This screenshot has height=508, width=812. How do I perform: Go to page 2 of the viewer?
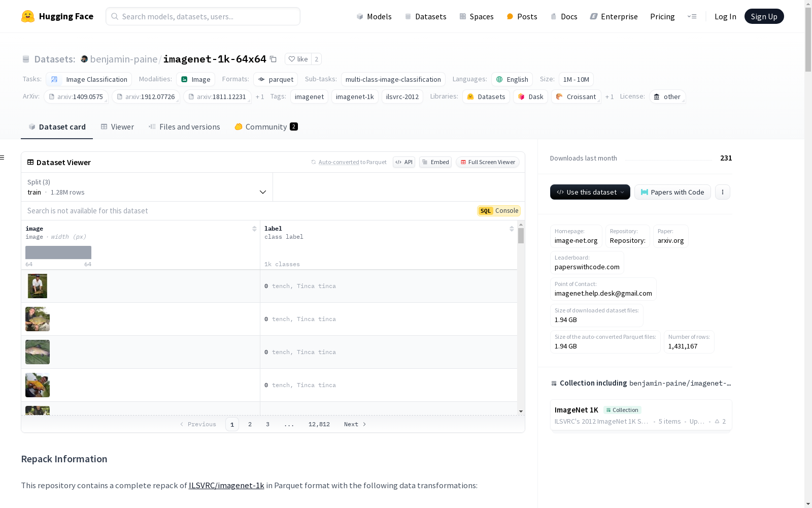coord(250,424)
